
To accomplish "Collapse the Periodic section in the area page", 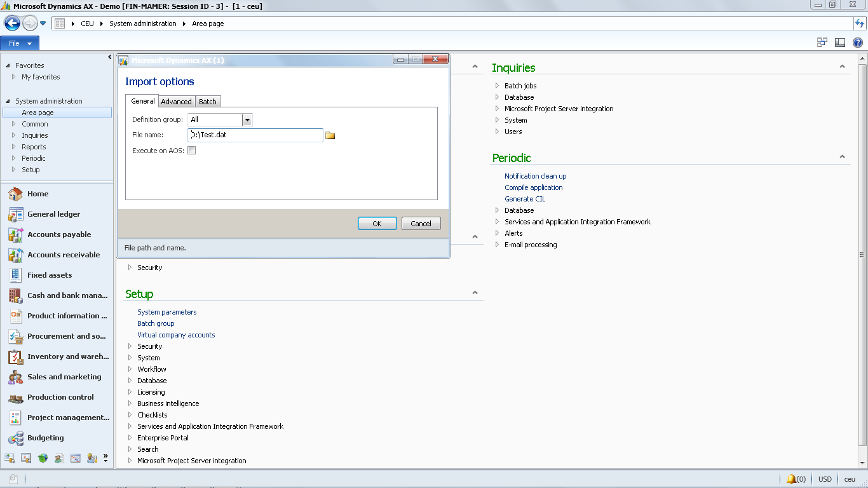I will tap(842, 157).
